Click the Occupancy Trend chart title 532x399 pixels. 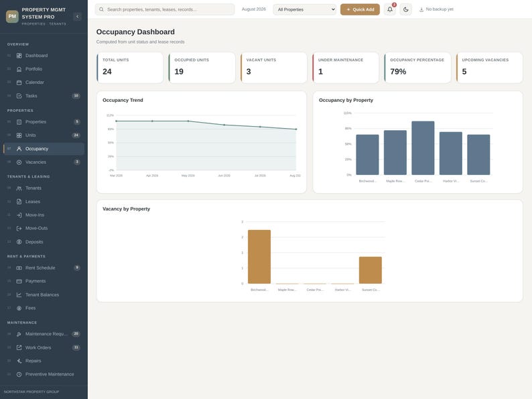coord(123,100)
